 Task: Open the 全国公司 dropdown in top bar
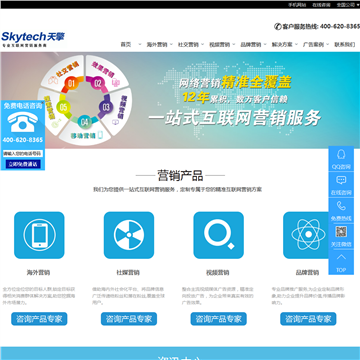point(348,5)
